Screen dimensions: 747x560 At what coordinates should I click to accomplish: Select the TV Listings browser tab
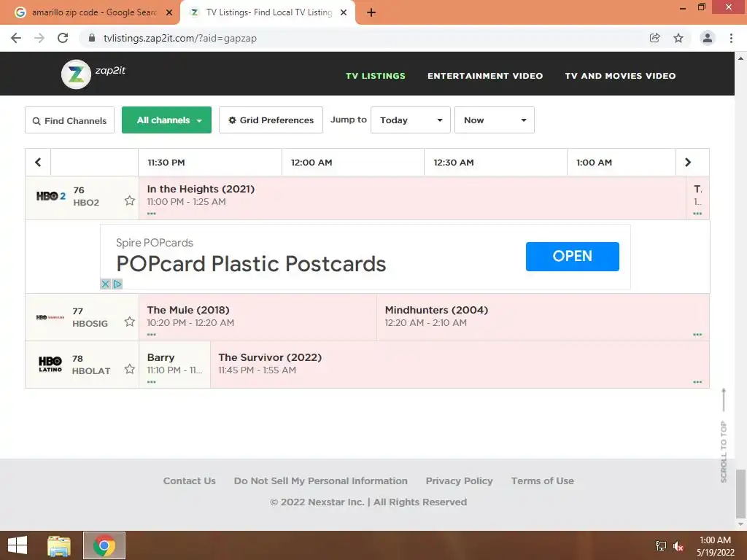point(268,13)
